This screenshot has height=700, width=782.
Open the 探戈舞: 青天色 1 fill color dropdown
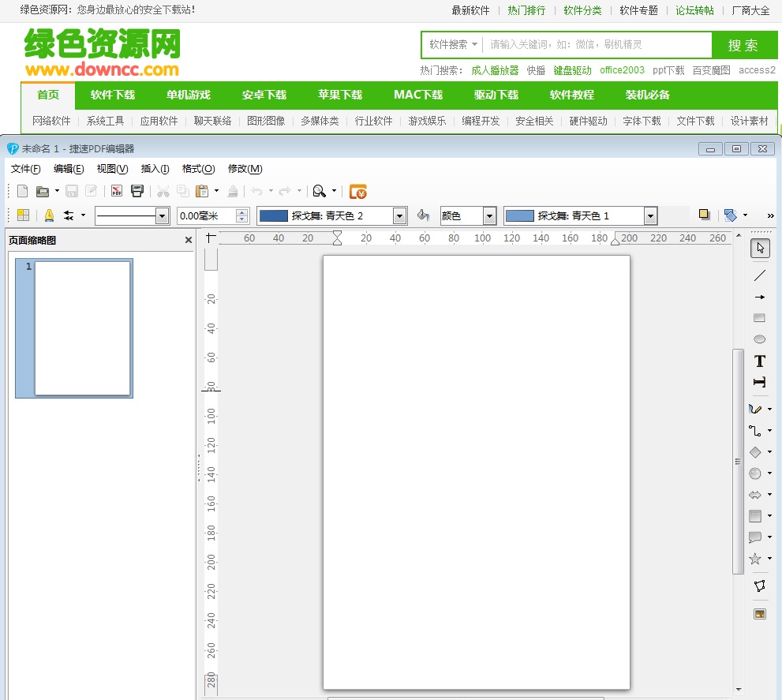click(649, 215)
